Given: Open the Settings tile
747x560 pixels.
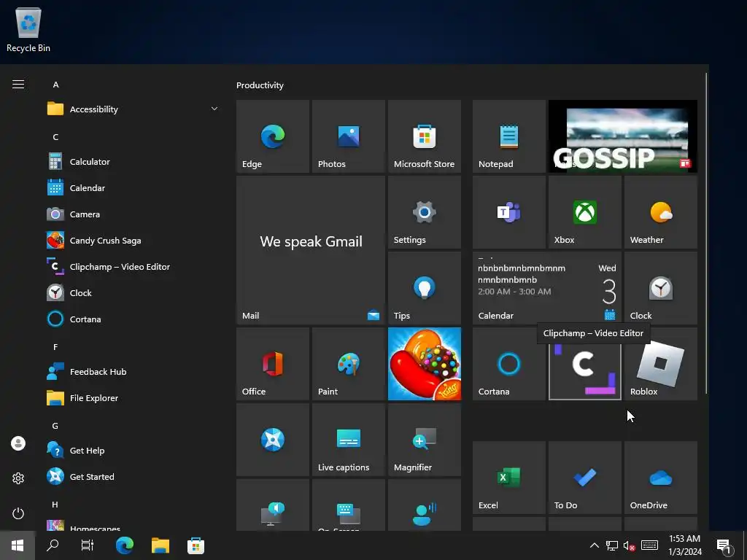Looking at the screenshot, I should tap(425, 212).
